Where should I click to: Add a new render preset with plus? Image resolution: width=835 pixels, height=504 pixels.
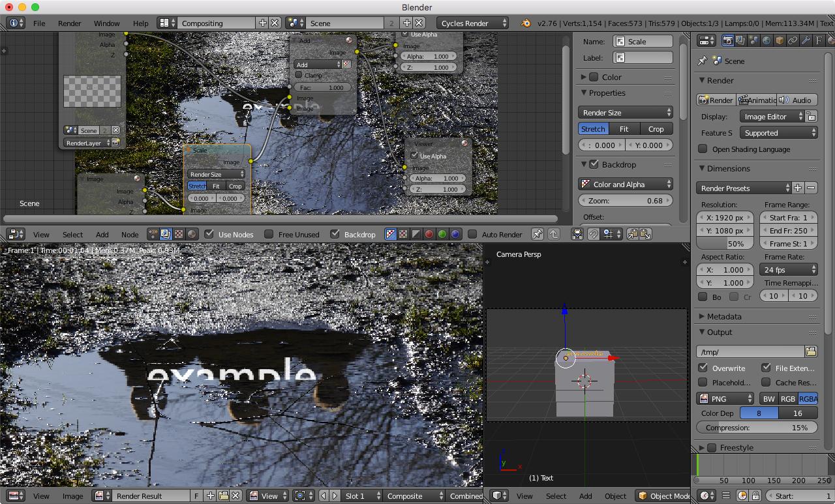click(798, 188)
